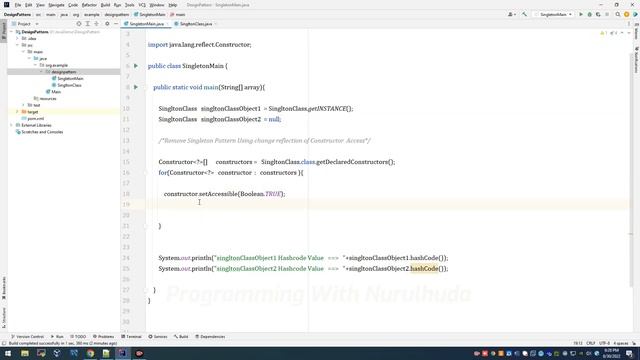Viewport: 640px width, 360px height.
Task: Open the Windows Start menu
Action: click(8, 353)
